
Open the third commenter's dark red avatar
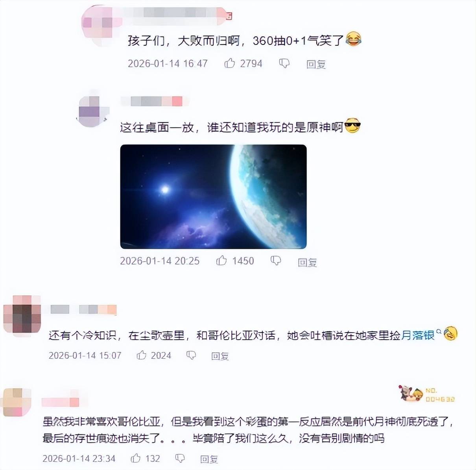[x=22, y=316]
